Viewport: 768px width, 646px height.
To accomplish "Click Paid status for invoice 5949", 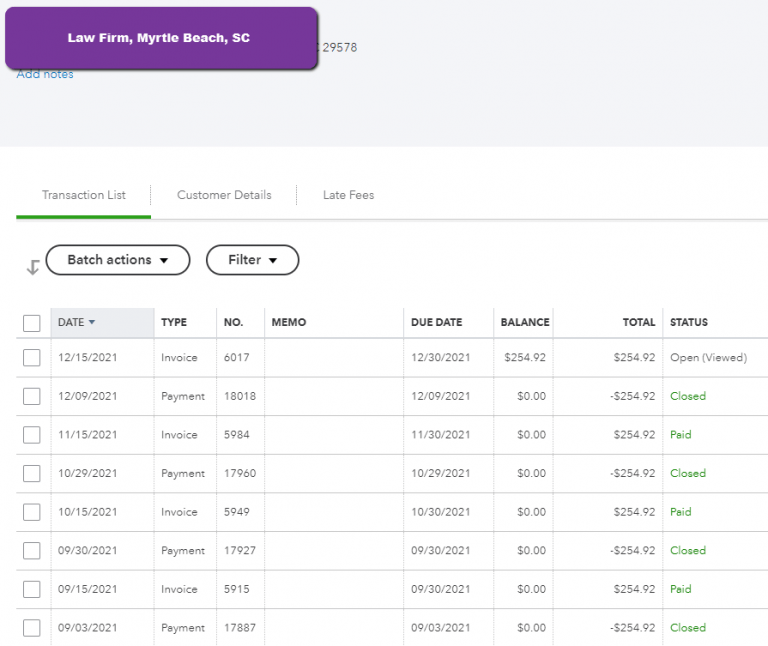I will coord(680,512).
